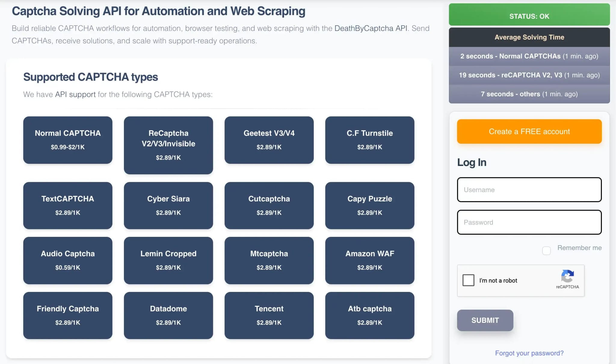This screenshot has height=364, width=616.
Task: Open the Mtcaptcha card
Action: pyautogui.click(x=269, y=260)
